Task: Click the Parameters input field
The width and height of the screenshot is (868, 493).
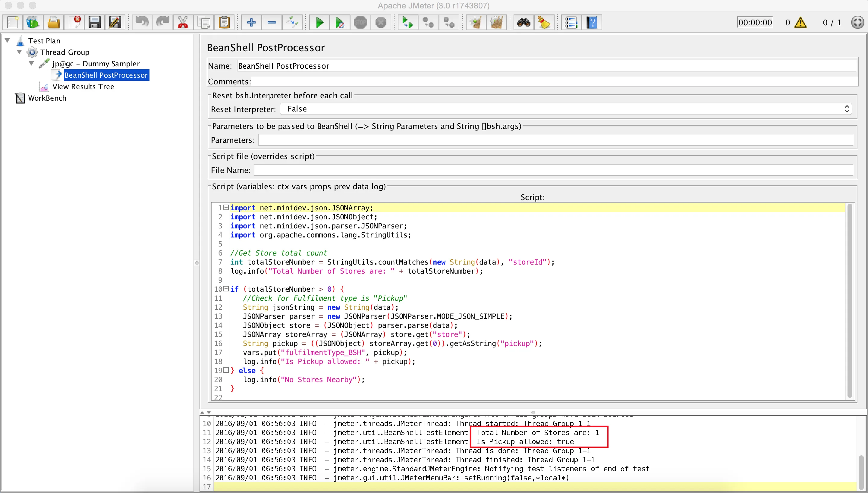Action: 555,140
